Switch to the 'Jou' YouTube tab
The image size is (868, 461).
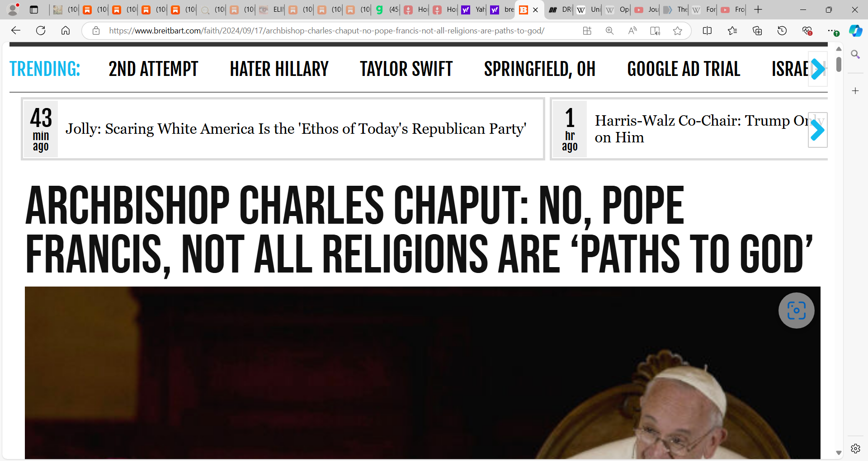[x=646, y=9]
